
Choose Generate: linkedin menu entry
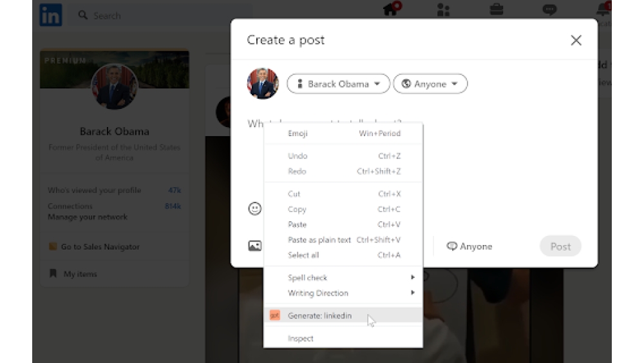click(x=343, y=315)
